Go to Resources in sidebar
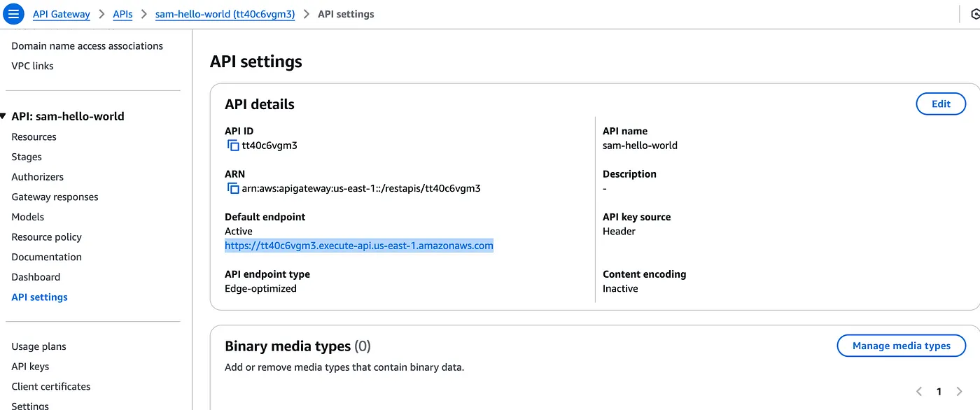Screen dimensions: 980x410 34,137
